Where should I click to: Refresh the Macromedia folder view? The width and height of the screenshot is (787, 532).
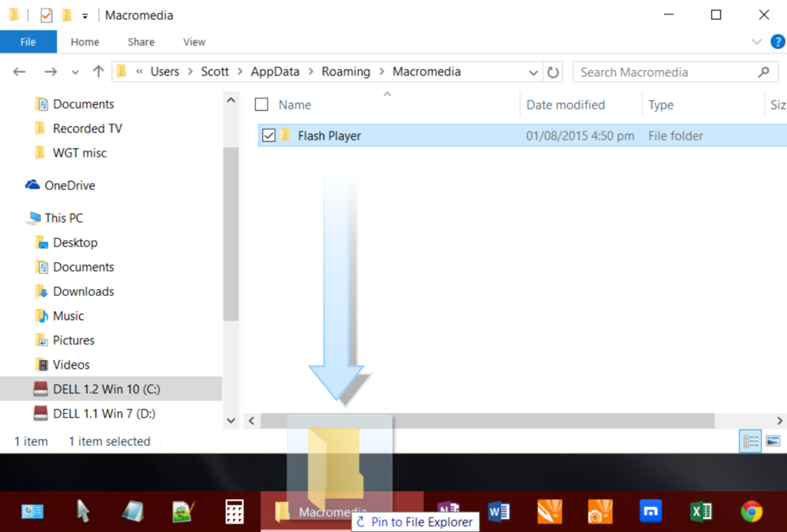pos(553,72)
